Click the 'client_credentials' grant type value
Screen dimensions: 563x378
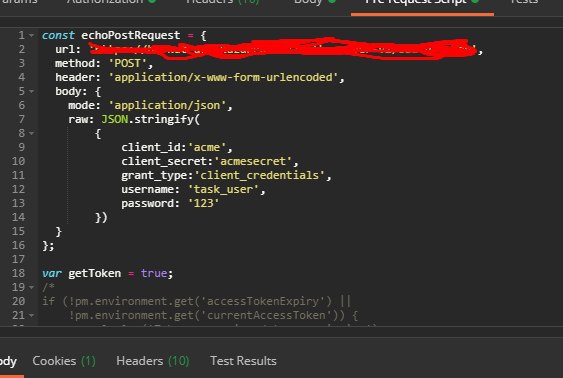(260, 175)
